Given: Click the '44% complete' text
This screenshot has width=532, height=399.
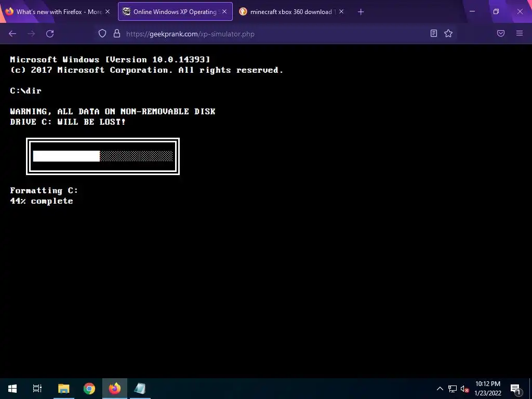Looking at the screenshot, I should coord(42,201).
